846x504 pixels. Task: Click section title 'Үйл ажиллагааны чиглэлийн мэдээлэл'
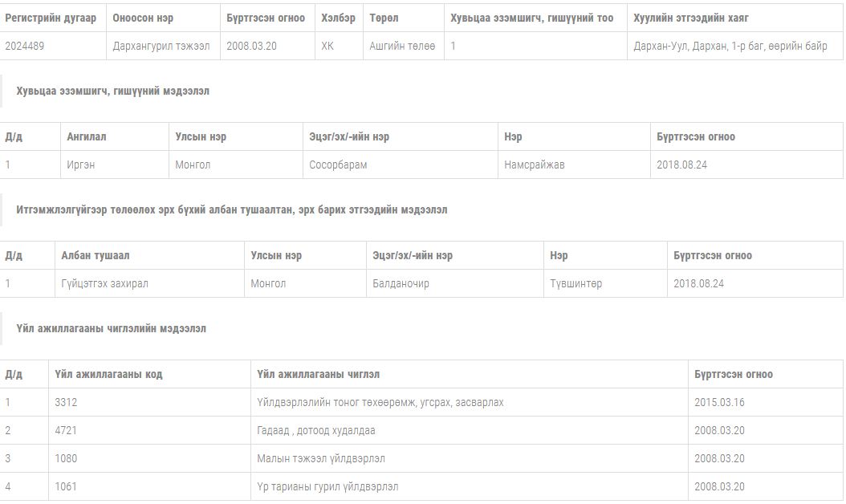111,328
